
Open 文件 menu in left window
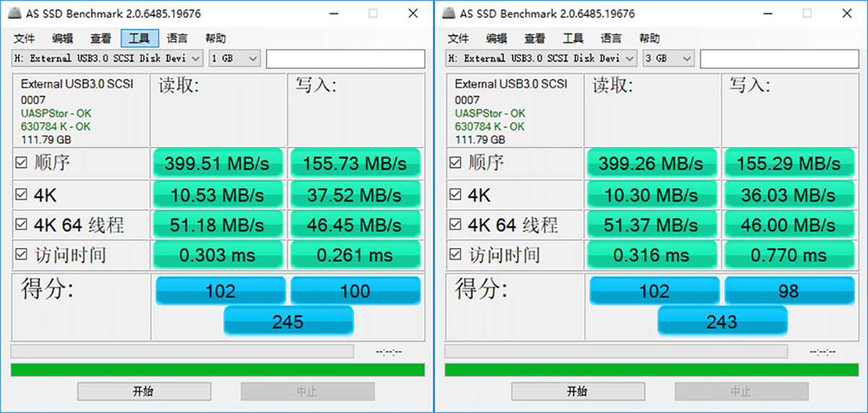(x=24, y=38)
